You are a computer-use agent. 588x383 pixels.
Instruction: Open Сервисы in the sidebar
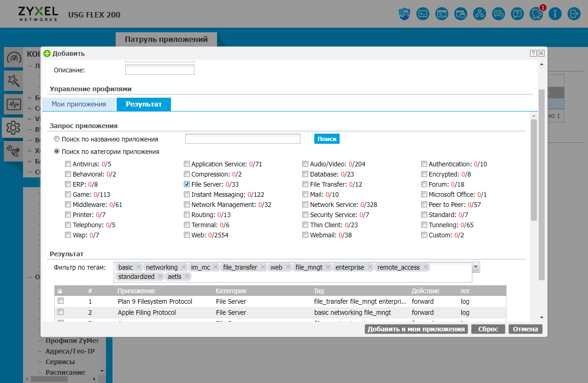[60, 362]
